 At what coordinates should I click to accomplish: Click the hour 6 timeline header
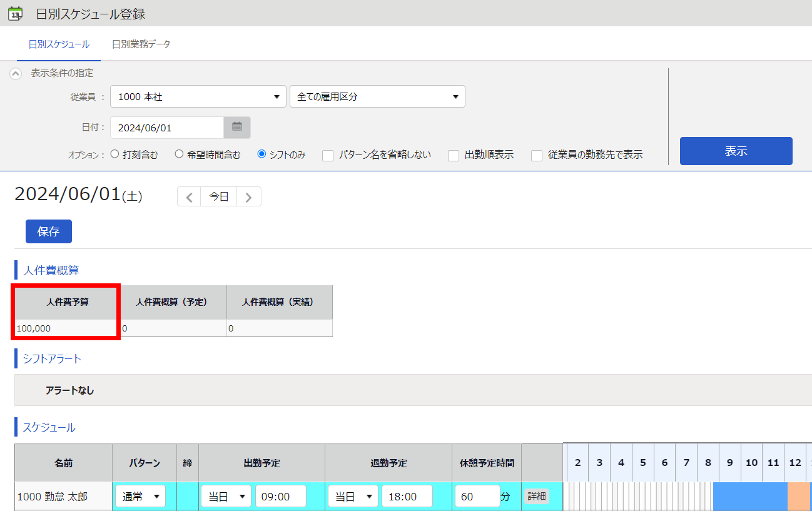[x=664, y=463]
